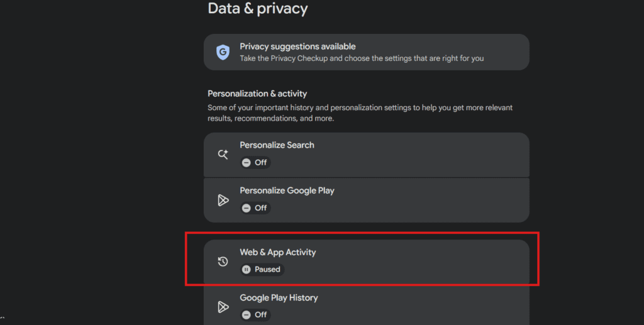The width and height of the screenshot is (644, 325).
Task: Click the Personalize Google Play triangle icon
Action: coord(223,200)
